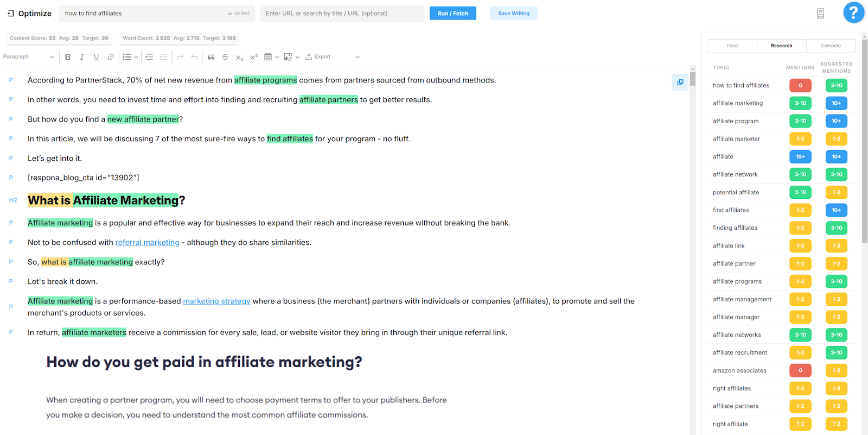The height and width of the screenshot is (435, 868).
Task: Click the 'affiliate manager' topic
Action: click(x=736, y=317)
